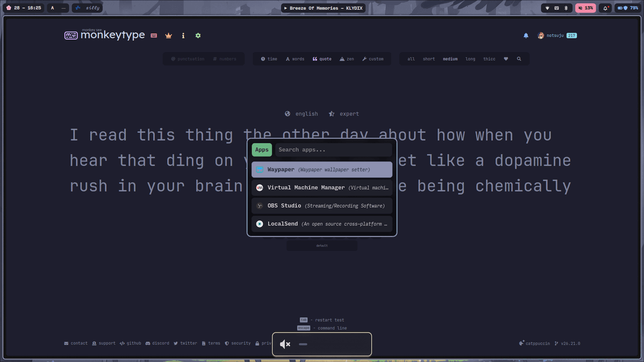Open the terms footer link

click(x=211, y=343)
